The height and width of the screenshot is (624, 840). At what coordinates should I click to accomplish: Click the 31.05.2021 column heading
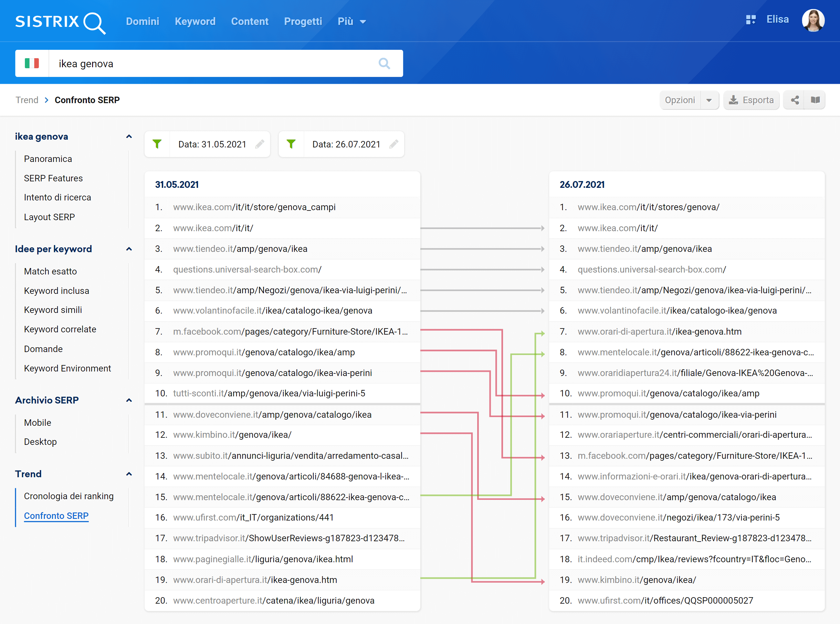click(177, 185)
